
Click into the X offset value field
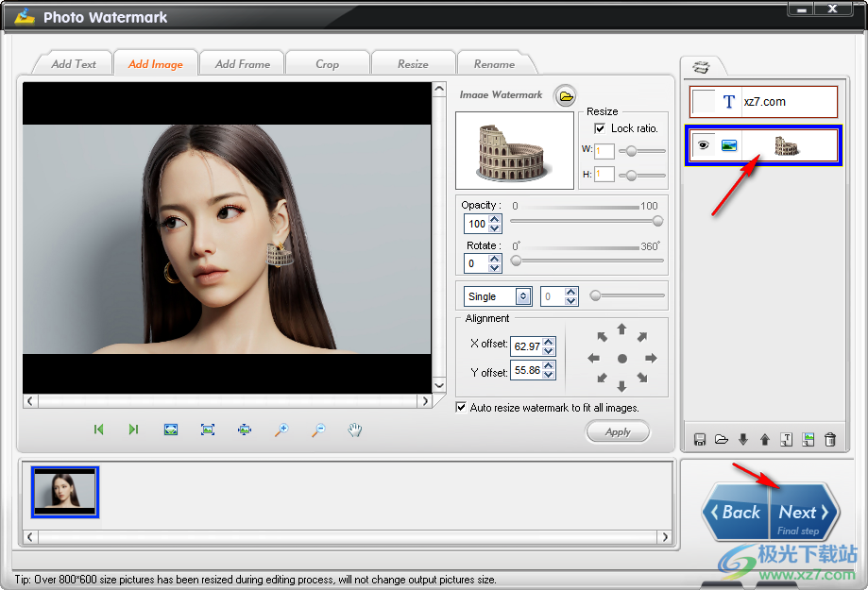click(x=526, y=346)
